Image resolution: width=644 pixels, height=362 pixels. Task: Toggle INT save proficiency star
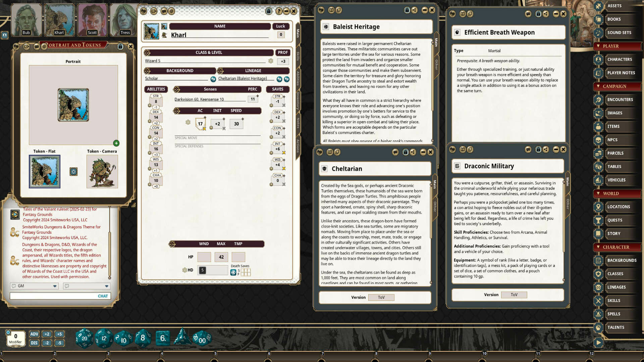click(x=284, y=153)
